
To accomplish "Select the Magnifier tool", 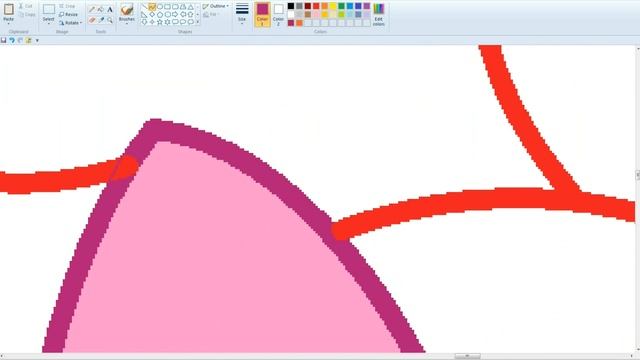I will click(x=110, y=20).
